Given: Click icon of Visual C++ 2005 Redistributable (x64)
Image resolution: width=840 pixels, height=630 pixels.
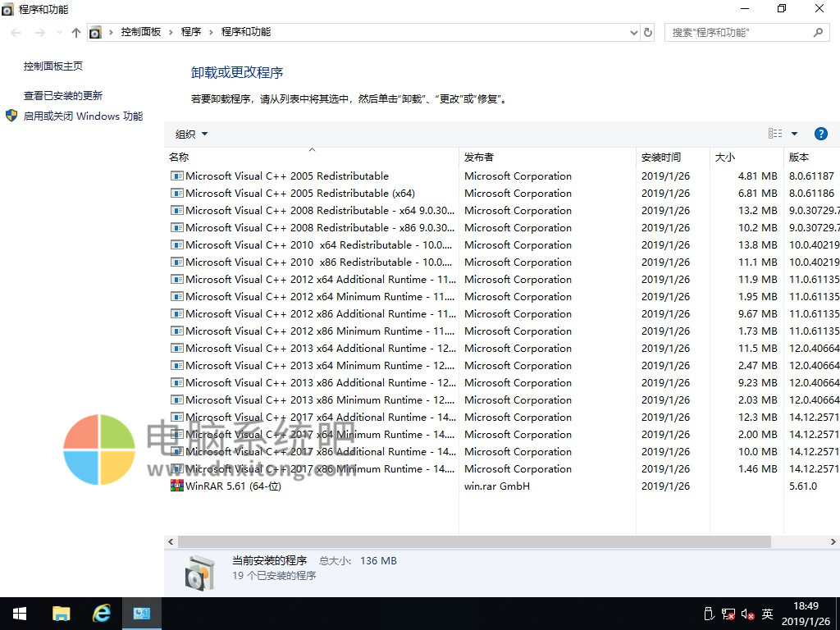Looking at the screenshot, I should click(x=177, y=193).
